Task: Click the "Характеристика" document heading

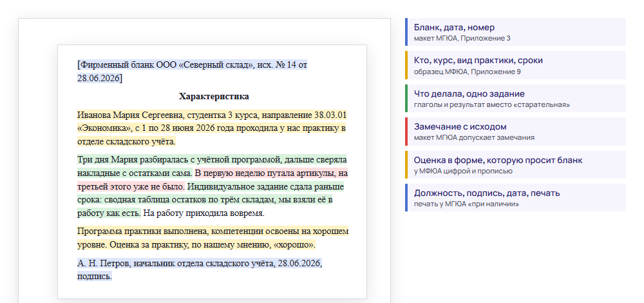Action: point(214,97)
